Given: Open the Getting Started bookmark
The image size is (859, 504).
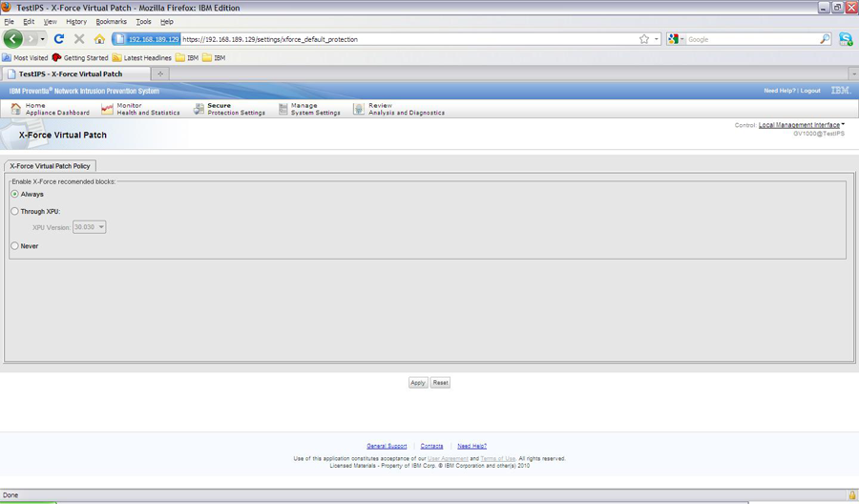Looking at the screenshot, I should point(80,57).
